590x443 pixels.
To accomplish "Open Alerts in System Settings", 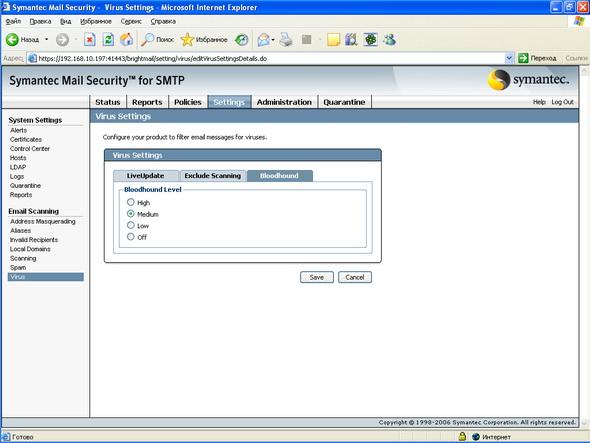I will click(x=18, y=130).
